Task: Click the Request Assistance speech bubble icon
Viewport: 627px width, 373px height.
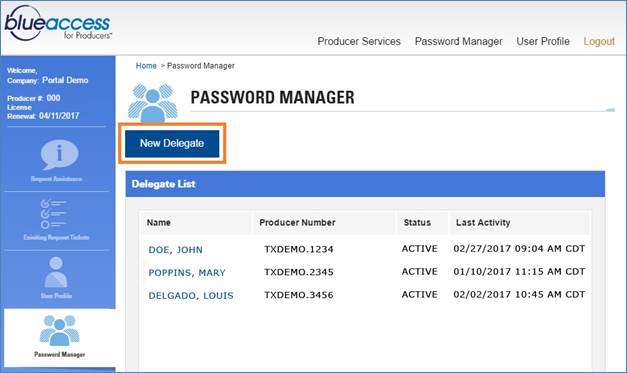Action: (59, 154)
